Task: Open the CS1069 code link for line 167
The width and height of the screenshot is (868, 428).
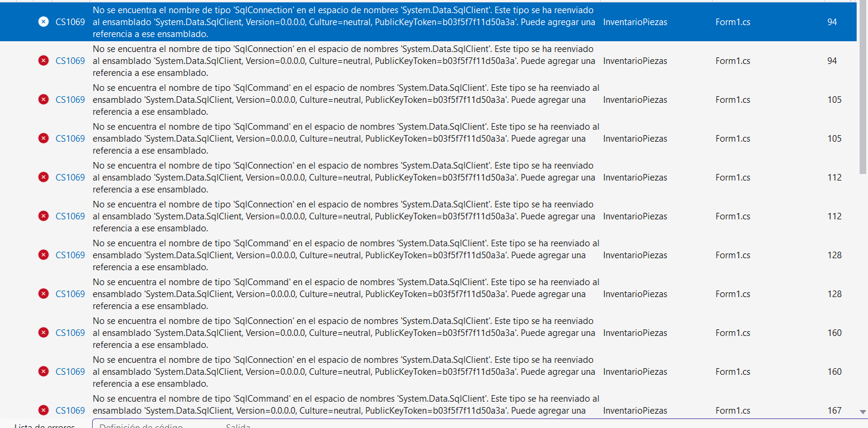Action: point(70,411)
